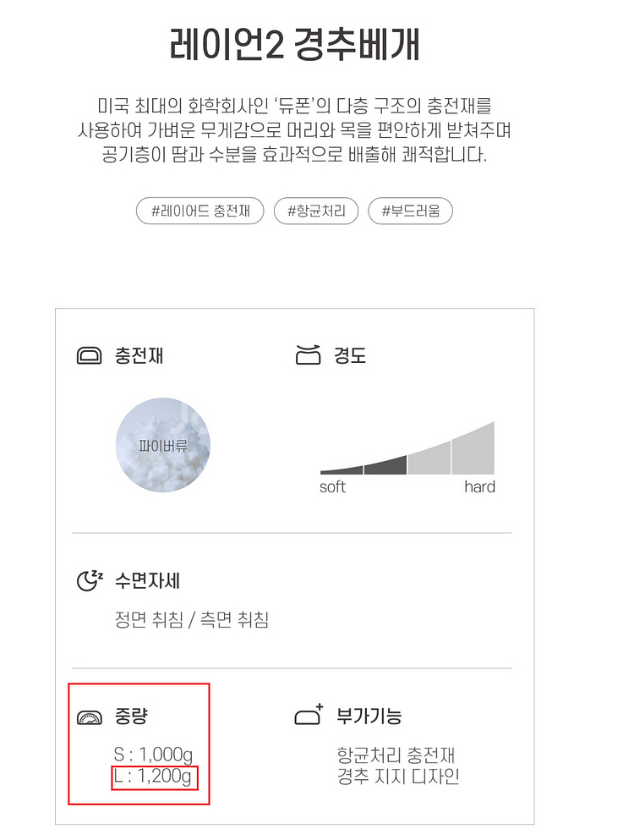634x840 pixels.
Task: Click the 'S : 1,000g' weight text
Action: pyautogui.click(x=159, y=755)
